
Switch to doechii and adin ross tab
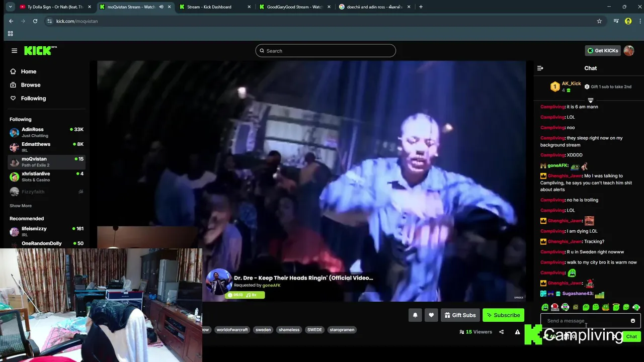tap(374, 7)
